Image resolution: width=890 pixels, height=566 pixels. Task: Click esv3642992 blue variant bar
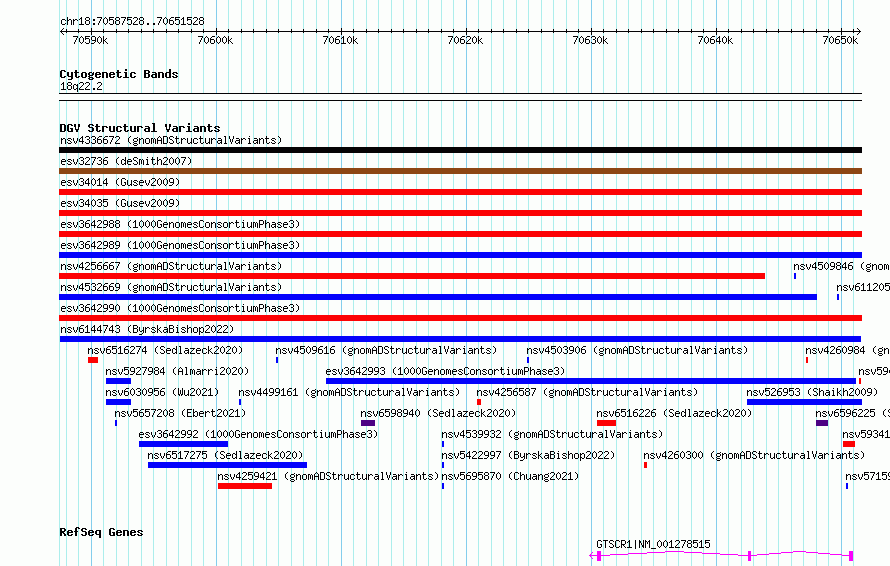(183, 444)
